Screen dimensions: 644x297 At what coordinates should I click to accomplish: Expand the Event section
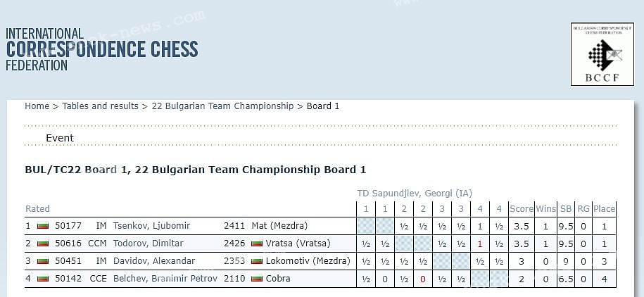point(60,138)
